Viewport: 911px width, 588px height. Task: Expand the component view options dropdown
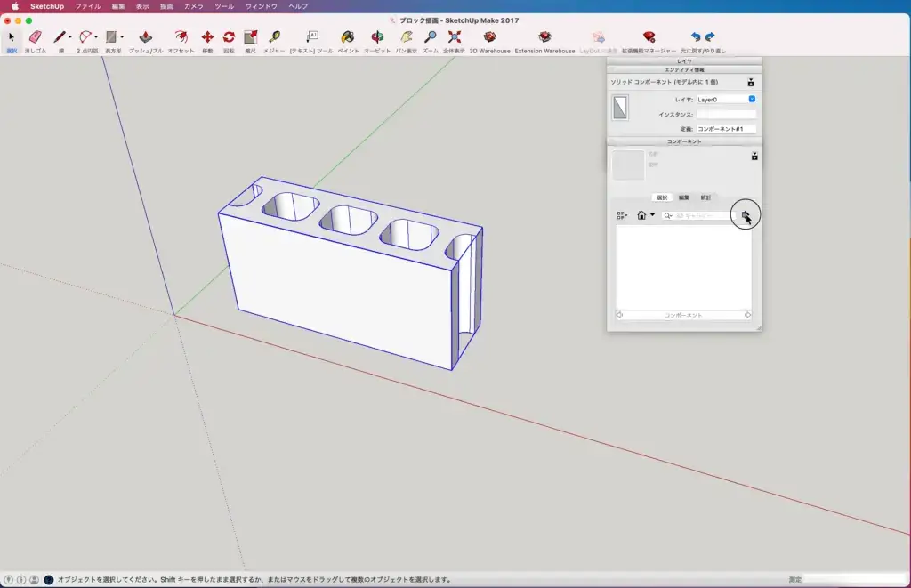pos(622,215)
